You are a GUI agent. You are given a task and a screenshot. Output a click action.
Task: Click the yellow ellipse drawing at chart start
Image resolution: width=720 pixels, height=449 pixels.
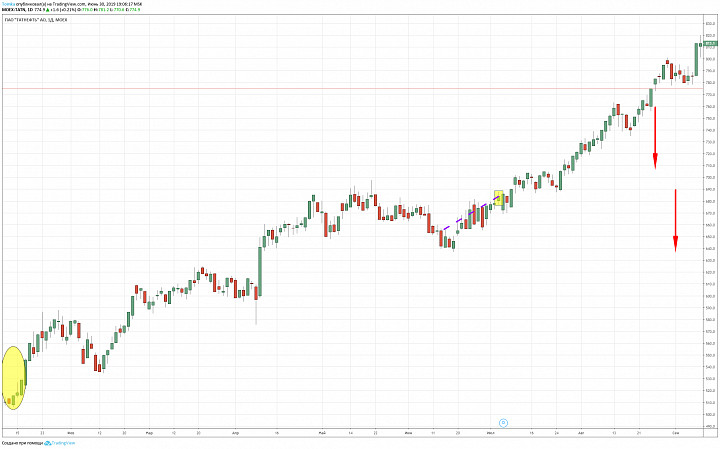pyautogui.click(x=13, y=377)
